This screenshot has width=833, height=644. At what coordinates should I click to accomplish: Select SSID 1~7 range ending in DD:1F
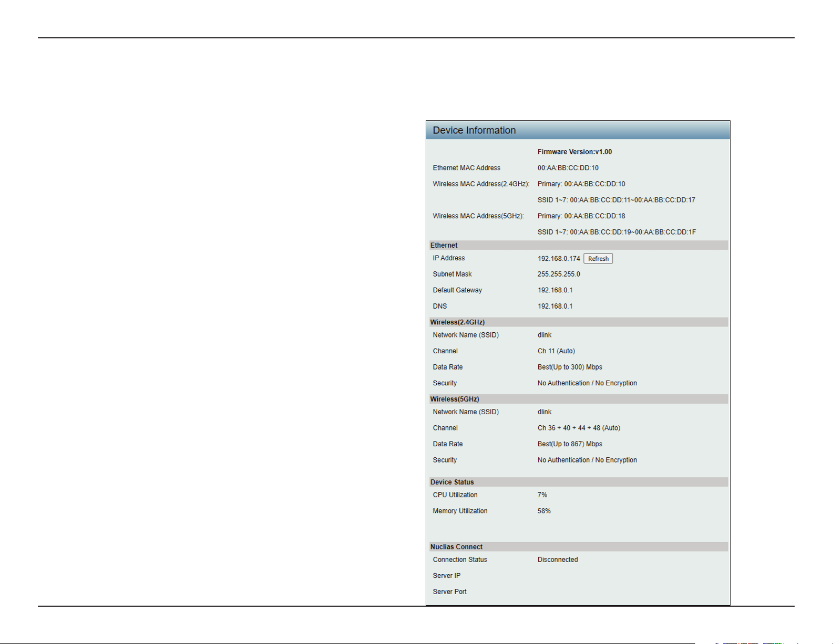tap(616, 232)
